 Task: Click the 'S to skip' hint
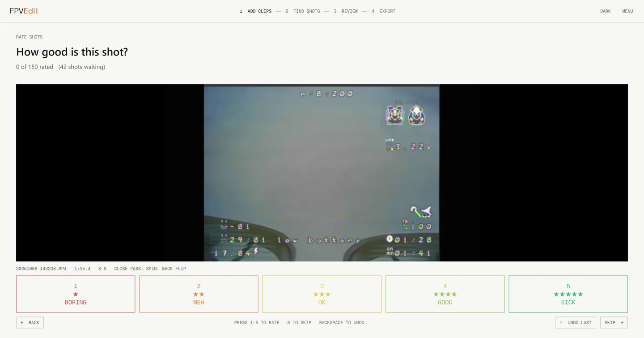299,322
